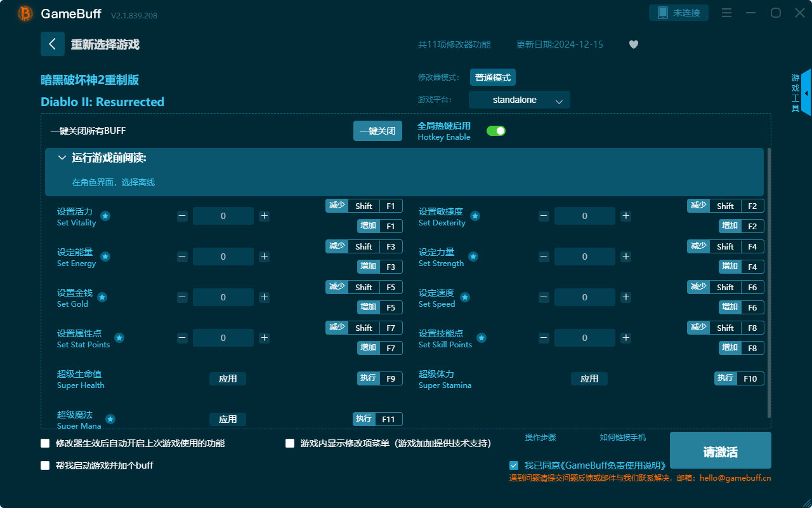Screen dimensions: 812x508
Task: Collapse the 运行游戏前阅读 section
Action: point(62,157)
